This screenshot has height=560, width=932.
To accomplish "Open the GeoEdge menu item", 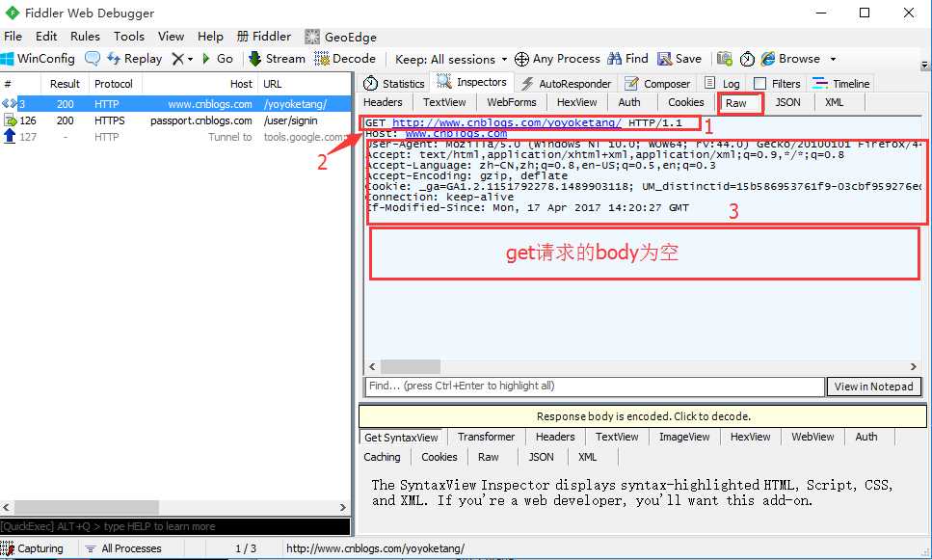I will coord(341,37).
